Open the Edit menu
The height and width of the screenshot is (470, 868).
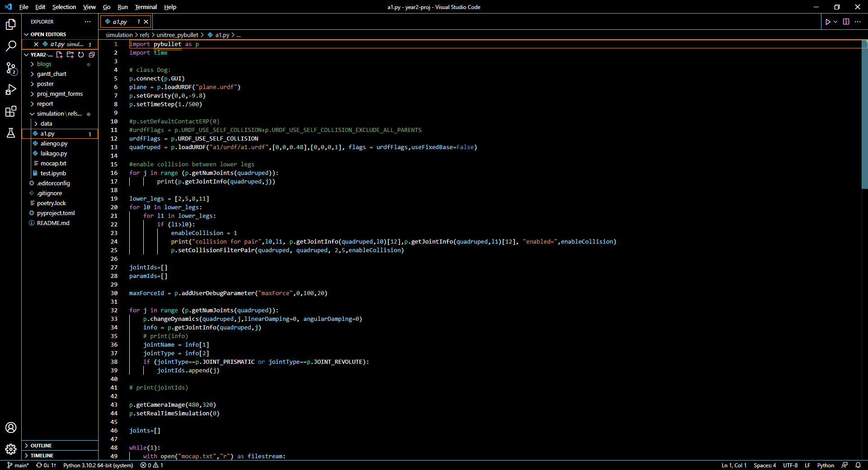[40, 7]
